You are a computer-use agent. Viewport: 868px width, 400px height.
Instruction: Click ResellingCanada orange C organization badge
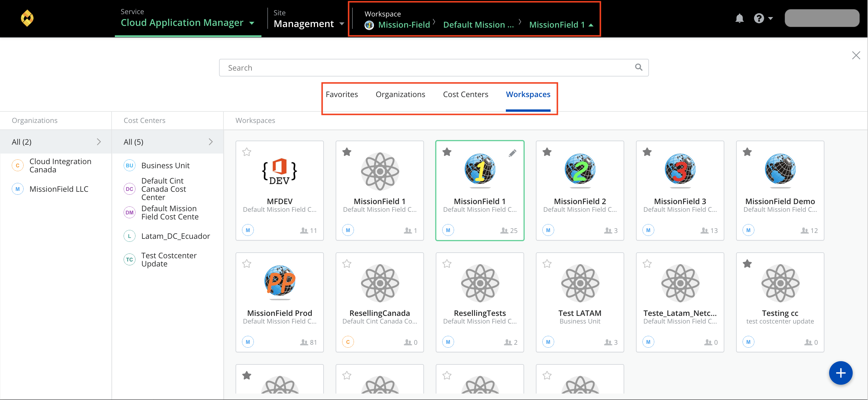coord(348,342)
